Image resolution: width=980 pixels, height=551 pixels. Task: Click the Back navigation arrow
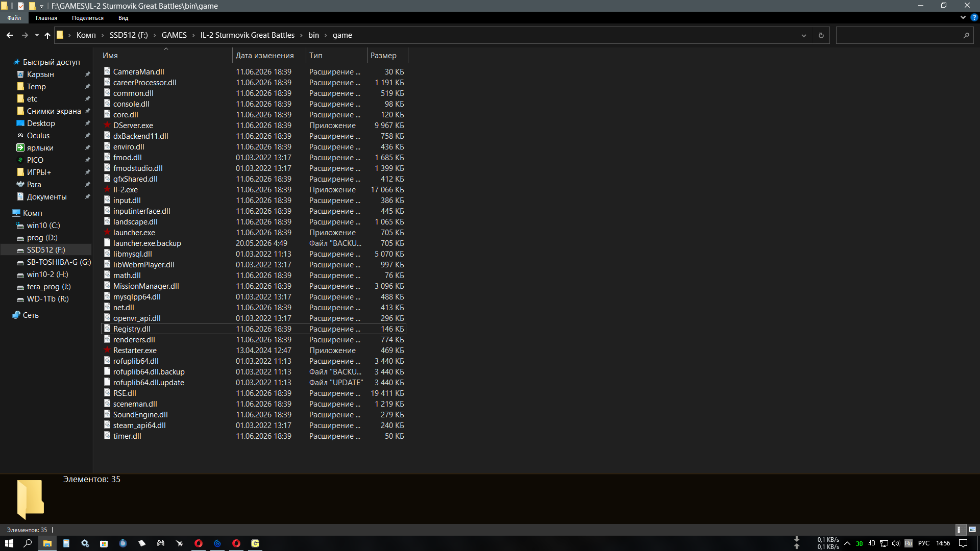[10, 35]
